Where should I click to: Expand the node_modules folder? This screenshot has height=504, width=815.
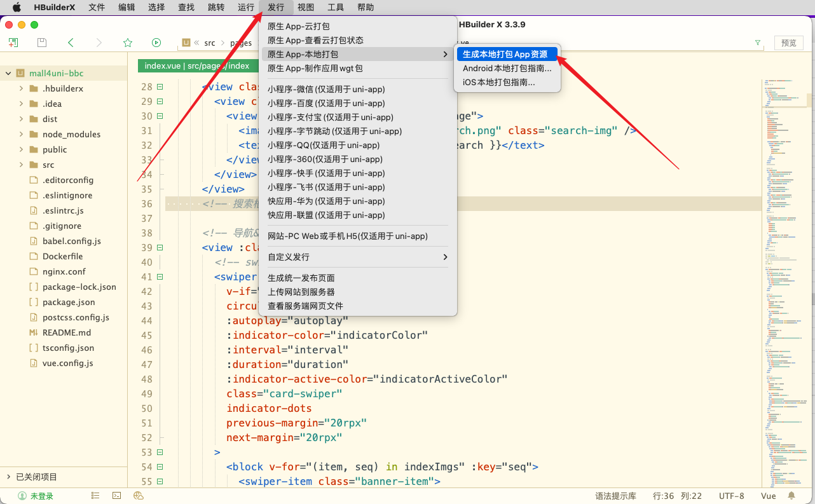(21, 134)
